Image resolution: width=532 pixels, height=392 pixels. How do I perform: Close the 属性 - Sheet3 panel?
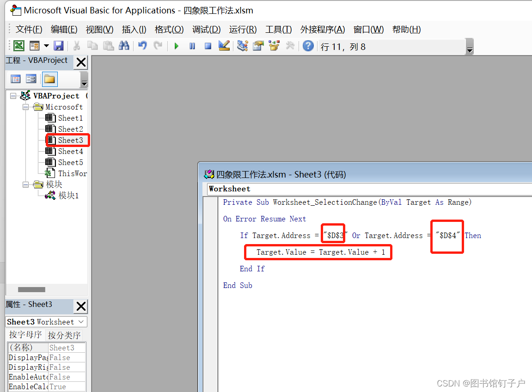81,306
